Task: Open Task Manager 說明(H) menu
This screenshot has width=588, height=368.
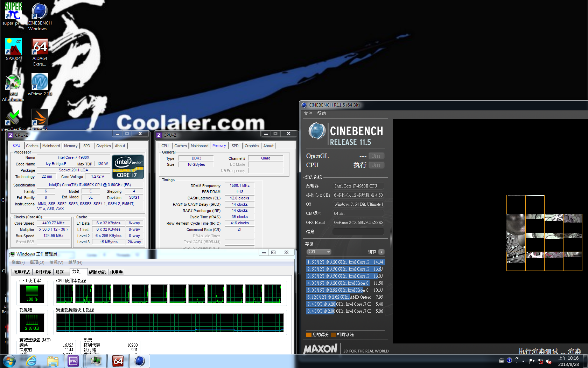Action: point(75,263)
